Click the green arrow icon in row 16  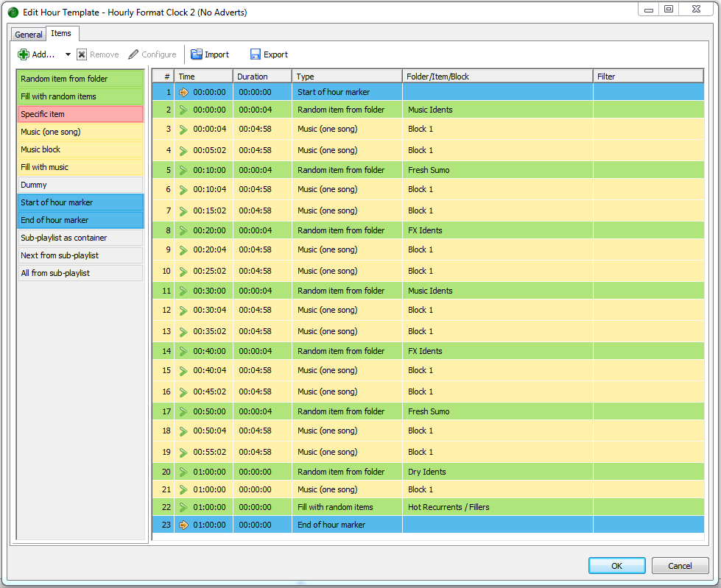coord(183,392)
